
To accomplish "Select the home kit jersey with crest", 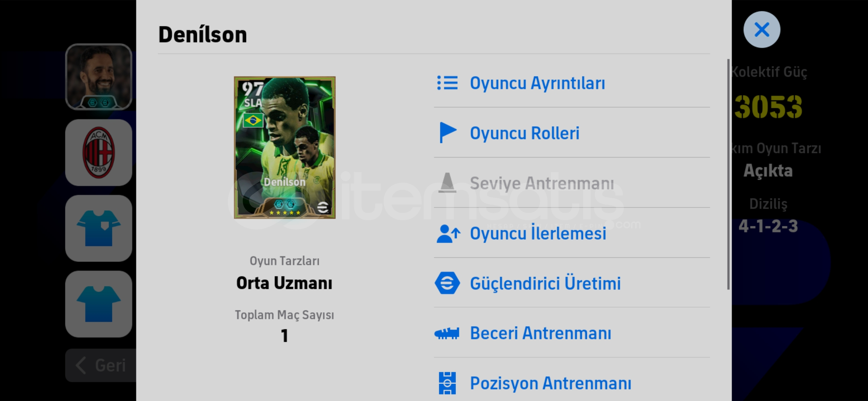I will [99, 228].
